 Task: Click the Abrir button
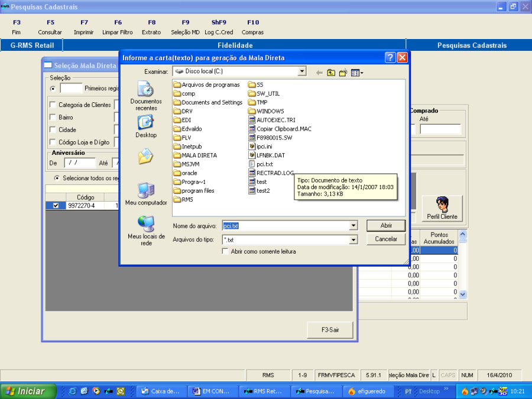tap(386, 226)
